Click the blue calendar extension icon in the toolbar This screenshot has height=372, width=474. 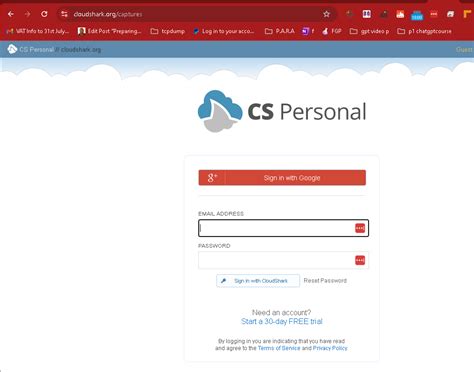coord(417,15)
